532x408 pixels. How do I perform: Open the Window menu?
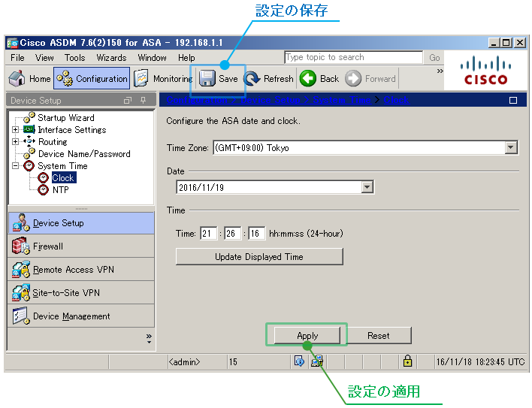tap(152, 58)
